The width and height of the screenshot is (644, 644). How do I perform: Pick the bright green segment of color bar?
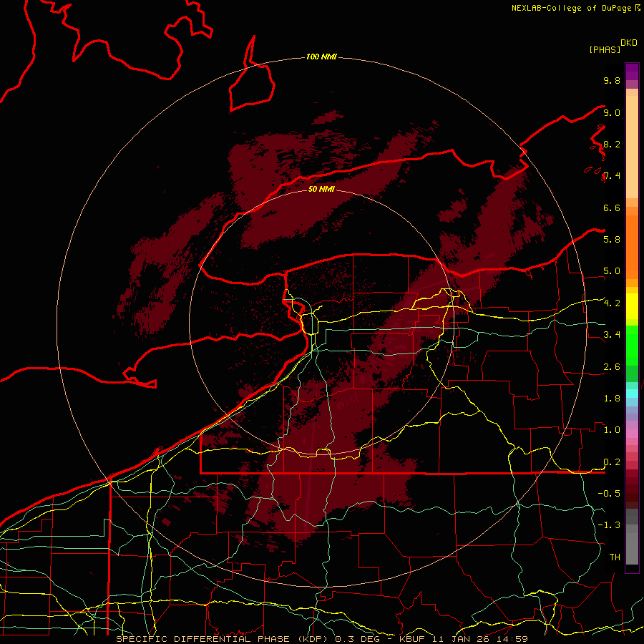coord(632,347)
